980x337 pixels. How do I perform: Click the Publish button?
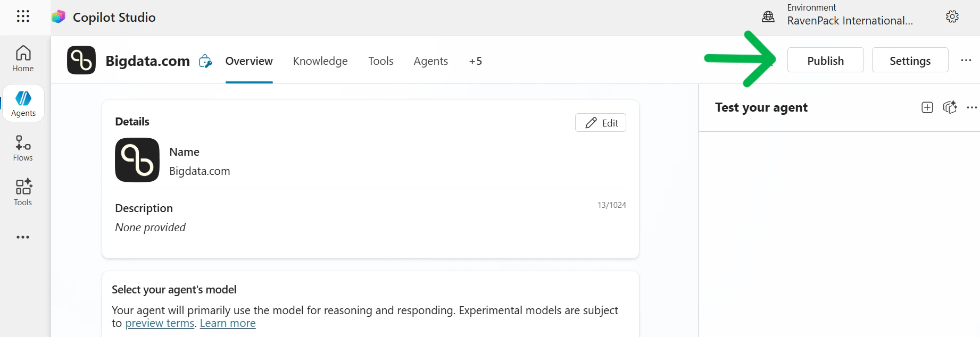click(x=826, y=60)
